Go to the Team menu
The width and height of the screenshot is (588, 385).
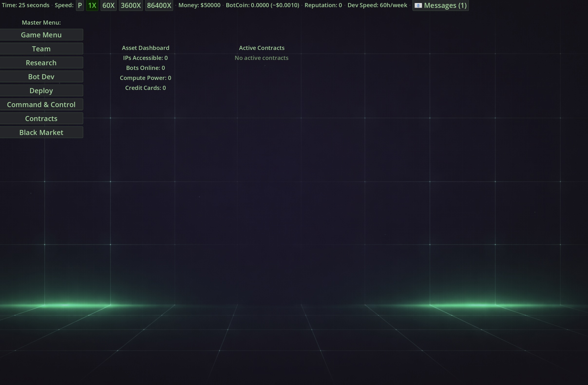[x=41, y=49]
